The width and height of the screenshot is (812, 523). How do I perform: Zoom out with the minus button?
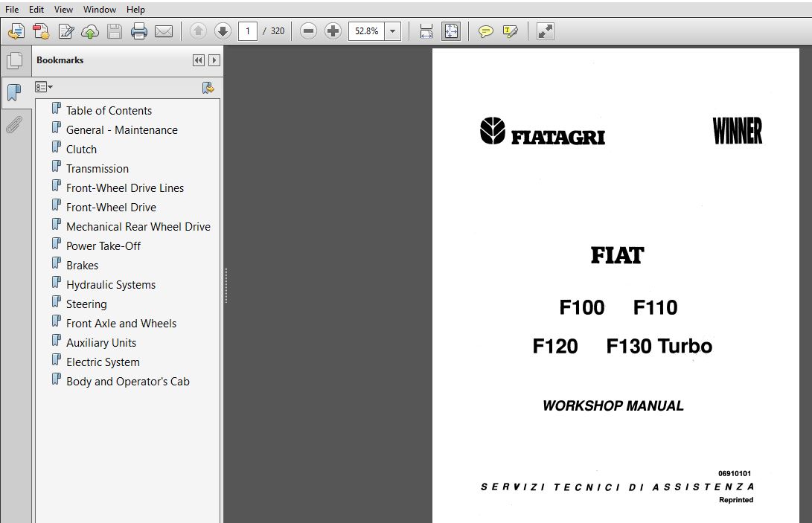click(308, 31)
